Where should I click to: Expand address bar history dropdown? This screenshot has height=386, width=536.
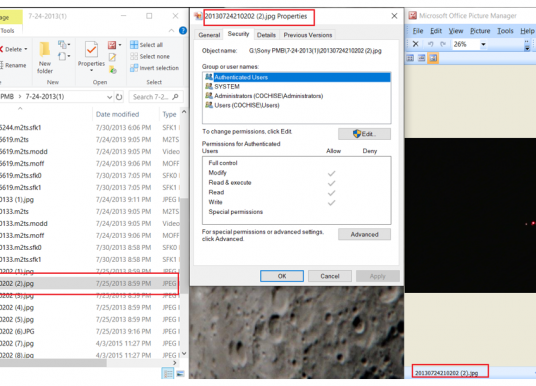pos(109,97)
